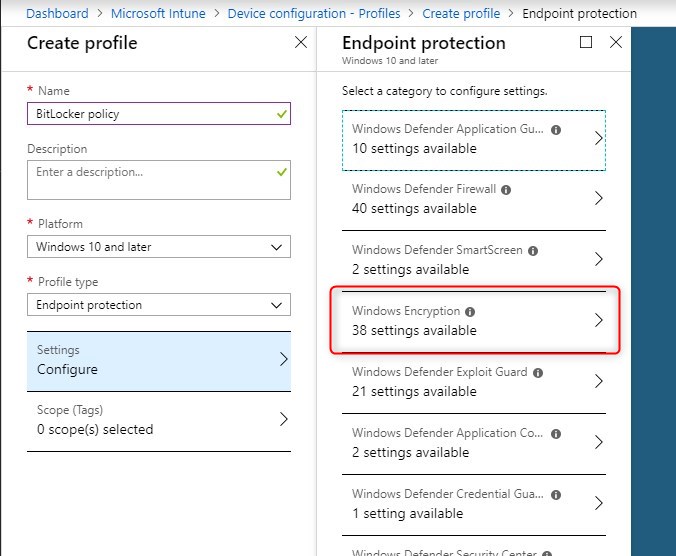The image size is (676, 556).
Task: Open the Profile type dropdown
Action: click(x=159, y=305)
